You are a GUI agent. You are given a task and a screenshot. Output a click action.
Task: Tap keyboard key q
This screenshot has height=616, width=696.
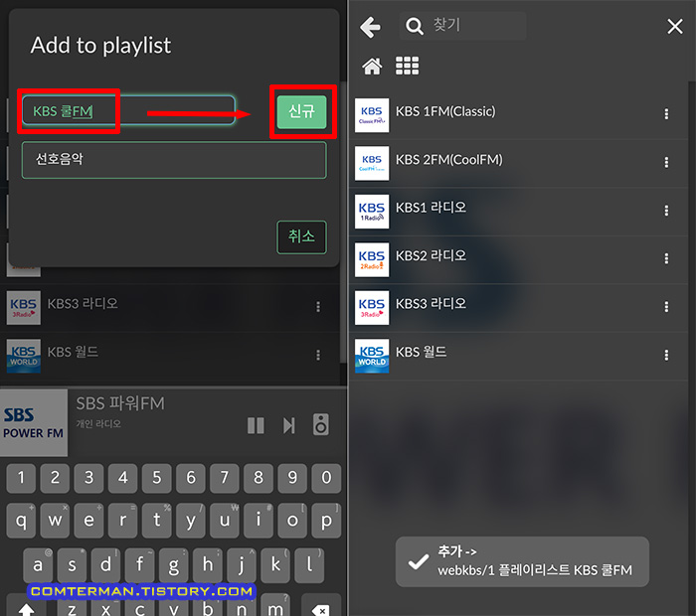[x=21, y=521]
